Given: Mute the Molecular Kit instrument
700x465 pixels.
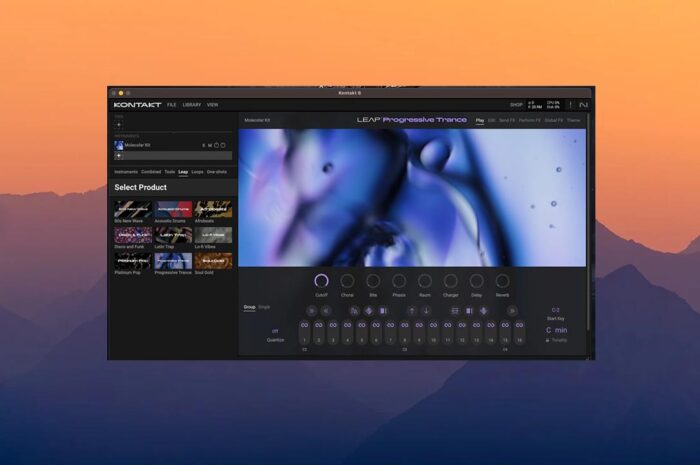Looking at the screenshot, I should [210, 145].
